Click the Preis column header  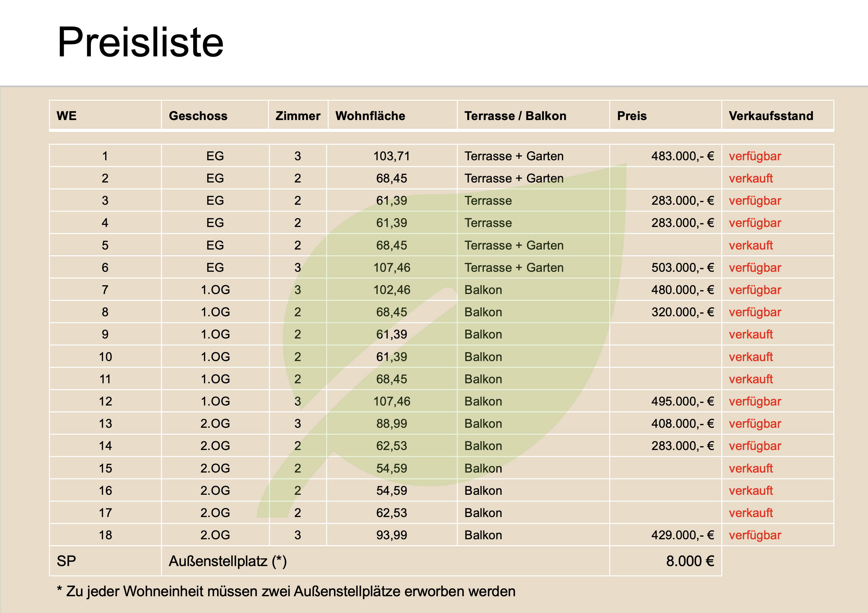(632, 116)
